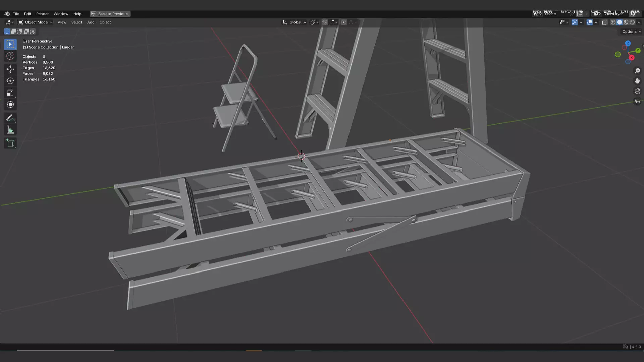Toggle proportional editing button
Viewport: 644px width, 362px height.
pyautogui.click(x=344, y=22)
